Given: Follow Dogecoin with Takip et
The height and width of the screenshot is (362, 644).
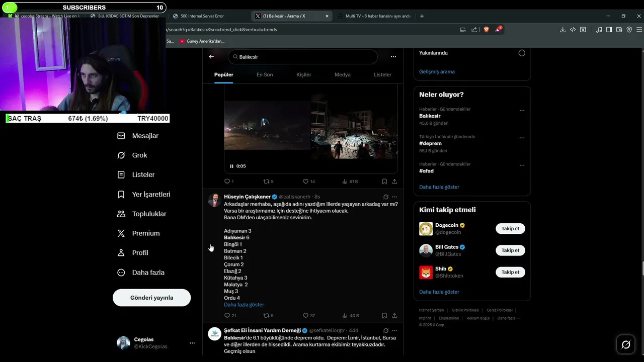Looking at the screenshot, I should 510,229.
